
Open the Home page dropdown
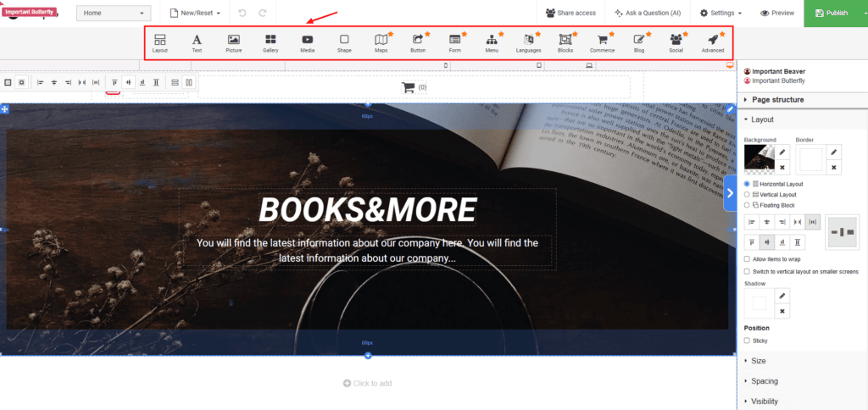(114, 14)
